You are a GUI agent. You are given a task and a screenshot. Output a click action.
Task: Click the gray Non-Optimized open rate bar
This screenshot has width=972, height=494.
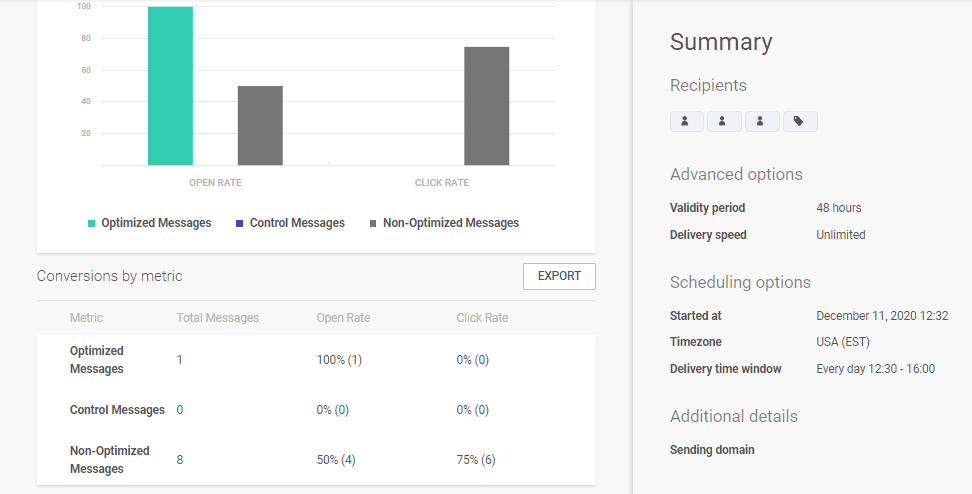pyautogui.click(x=260, y=126)
